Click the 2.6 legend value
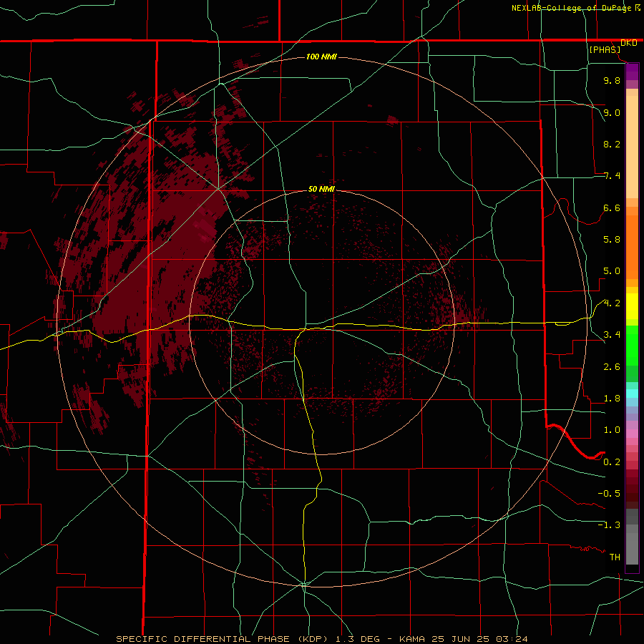This screenshot has width=644, height=644. (612, 367)
